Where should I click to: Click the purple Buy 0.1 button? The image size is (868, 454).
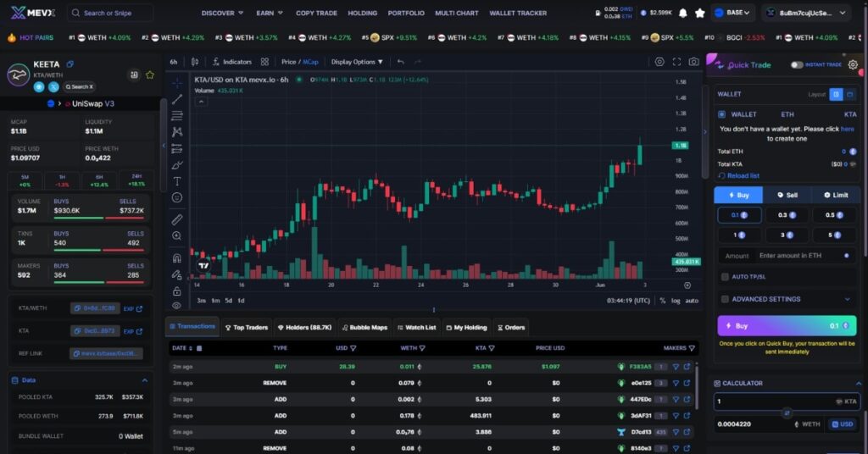(x=787, y=326)
